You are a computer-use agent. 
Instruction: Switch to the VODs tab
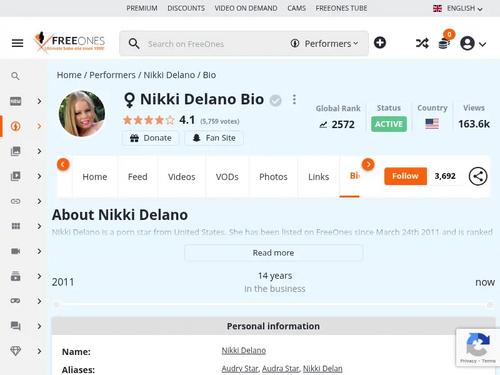[227, 177]
